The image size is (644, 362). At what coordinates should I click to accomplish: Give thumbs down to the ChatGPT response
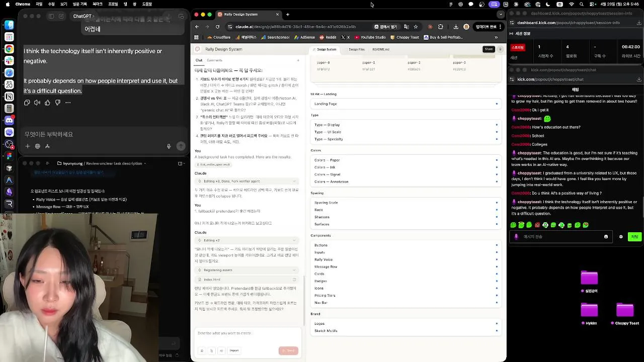[57, 103]
